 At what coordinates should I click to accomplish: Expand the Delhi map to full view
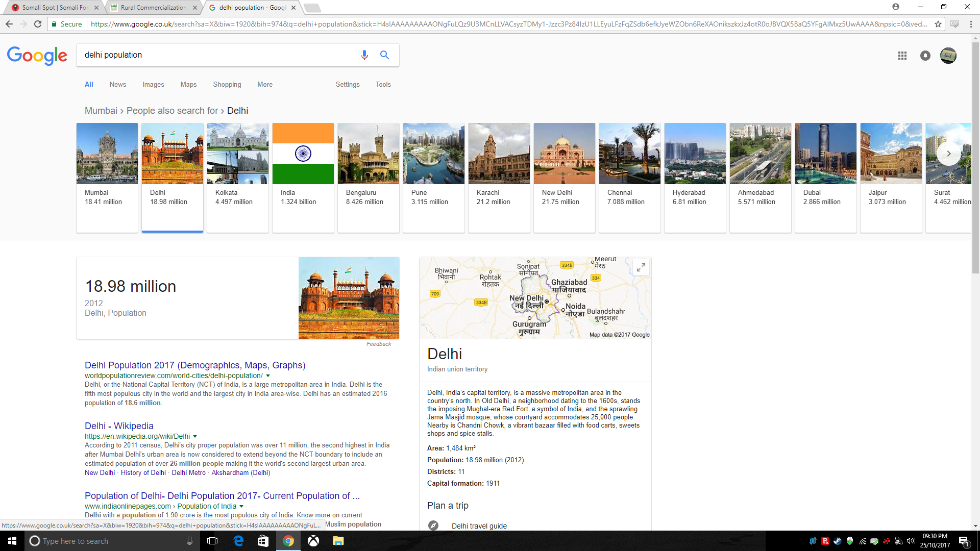(x=641, y=267)
